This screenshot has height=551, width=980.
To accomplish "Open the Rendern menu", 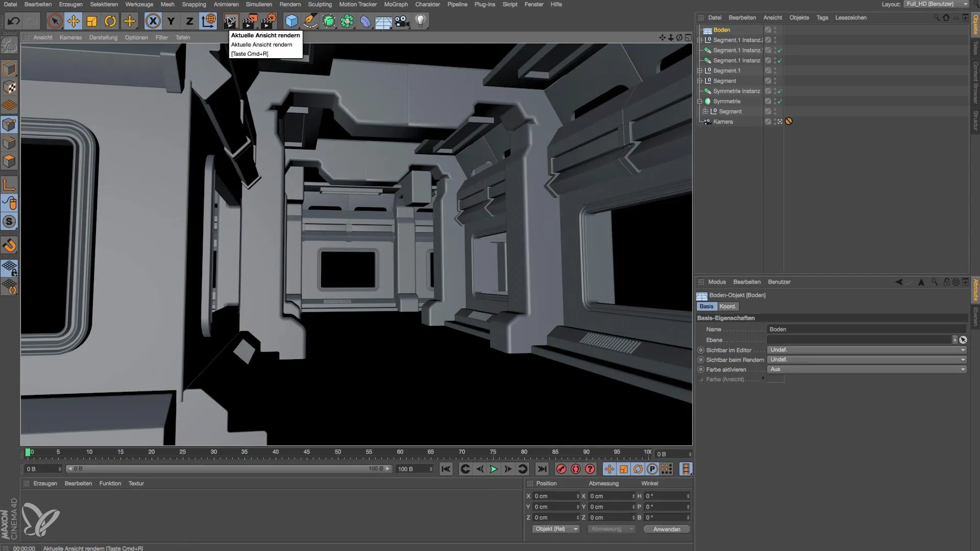I will click(290, 4).
